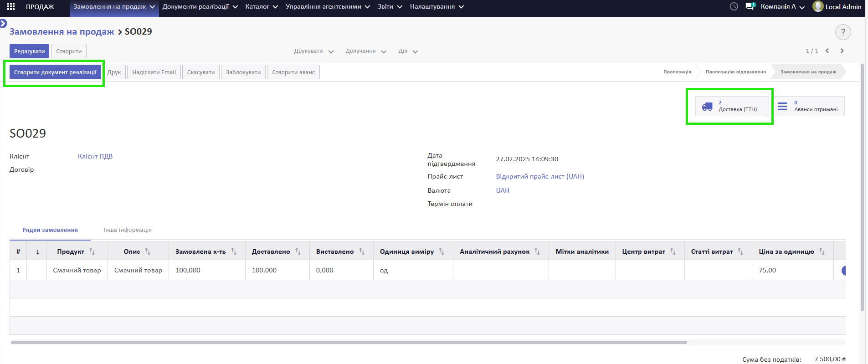Screen dimensions: 868x364
Task: Open the Замовлення на продаж menu
Action: point(114,7)
